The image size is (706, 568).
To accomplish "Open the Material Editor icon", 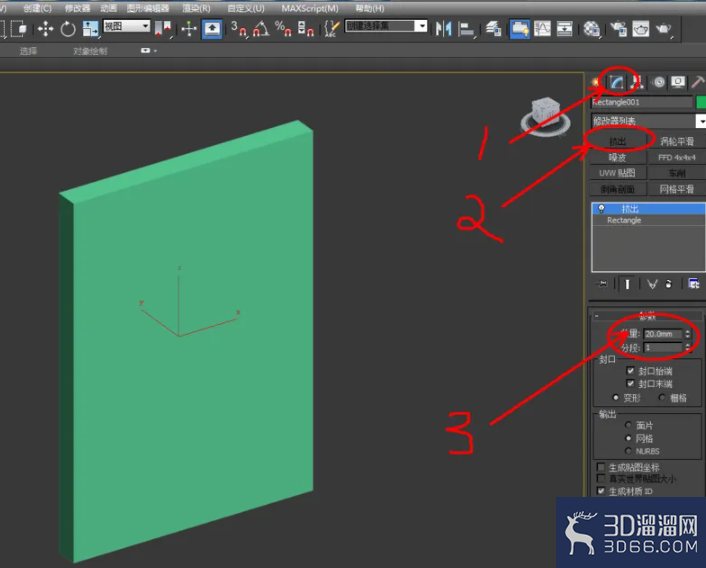I will [591, 29].
